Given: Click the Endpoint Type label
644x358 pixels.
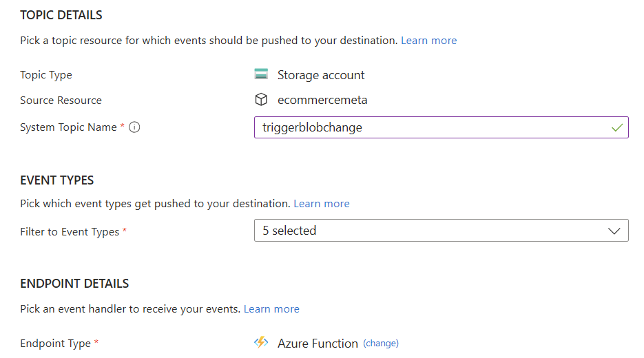Looking at the screenshot, I should (56, 344).
